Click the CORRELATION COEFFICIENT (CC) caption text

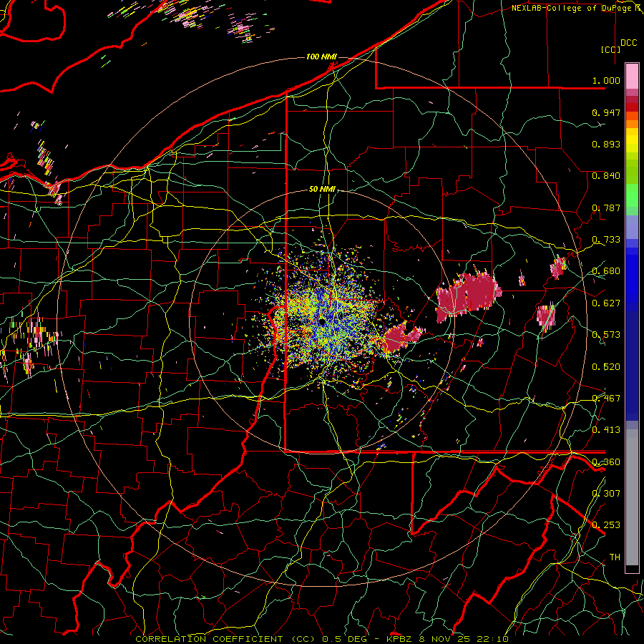[225, 639]
